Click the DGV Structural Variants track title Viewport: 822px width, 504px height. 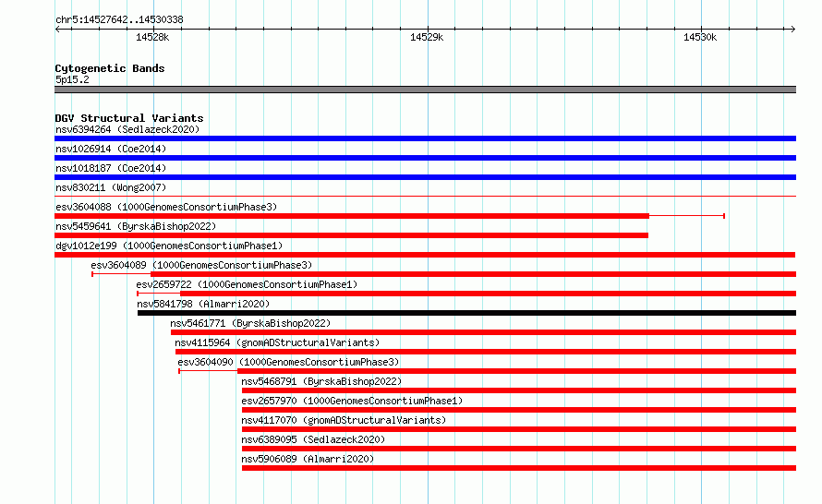coord(129,118)
